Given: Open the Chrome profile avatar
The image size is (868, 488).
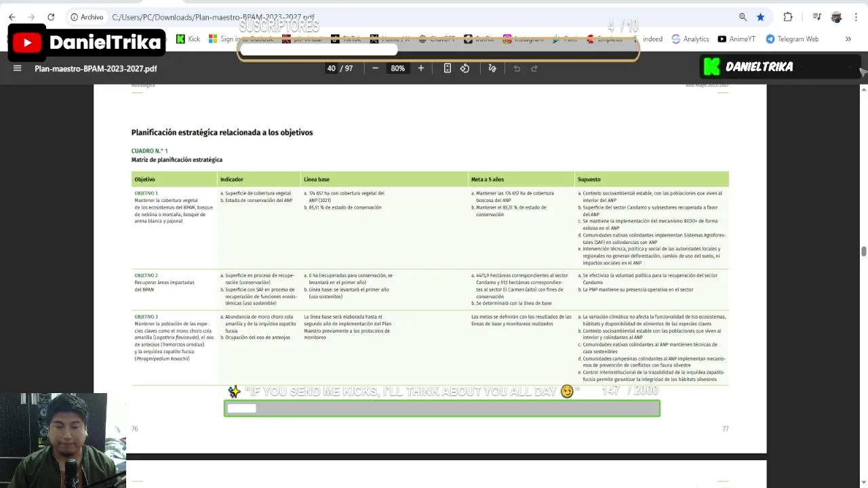Looking at the screenshot, I should (x=836, y=17).
